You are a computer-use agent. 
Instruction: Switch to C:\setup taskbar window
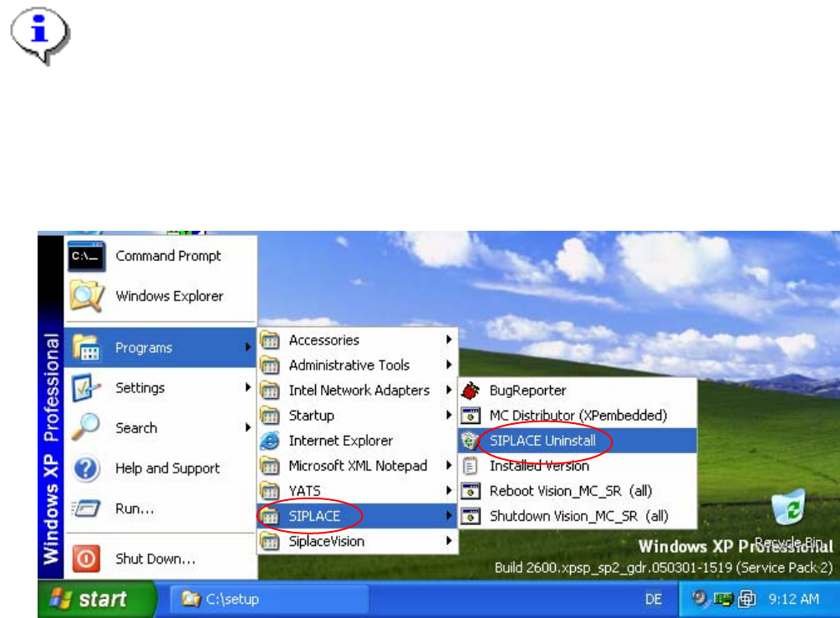click(x=269, y=599)
